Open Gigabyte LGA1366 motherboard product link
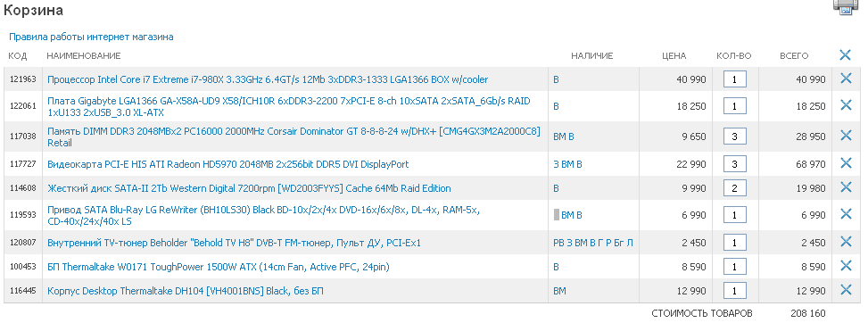Viewport: 868px width, 323px height. (x=288, y=106)
